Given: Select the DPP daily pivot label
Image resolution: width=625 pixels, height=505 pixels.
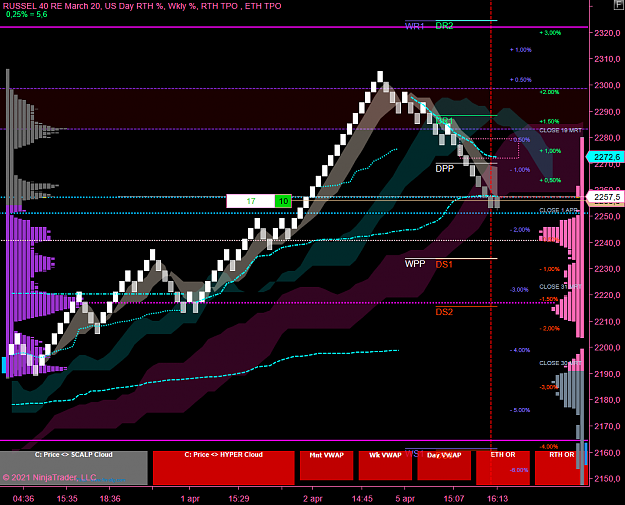Looking at the screenshot, I should tap(444, 169).
